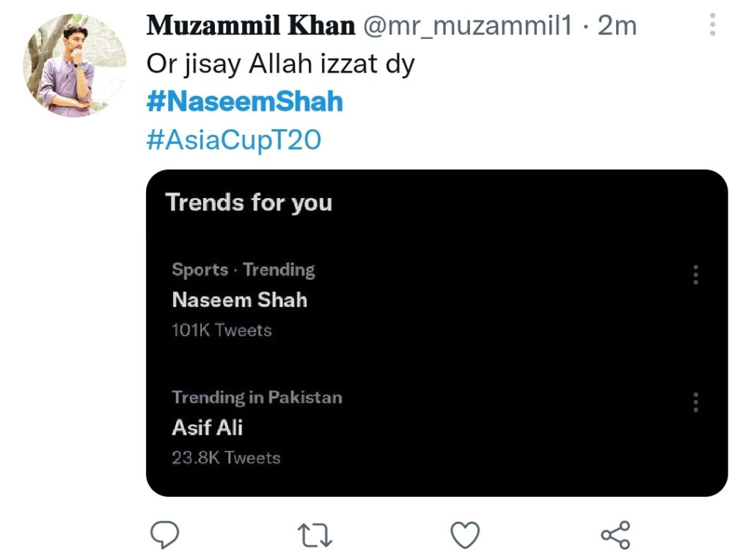Like the tweet with heart icon
This screenshot has height=560, width=751.
pyautogui.click(x=465, y=534)
